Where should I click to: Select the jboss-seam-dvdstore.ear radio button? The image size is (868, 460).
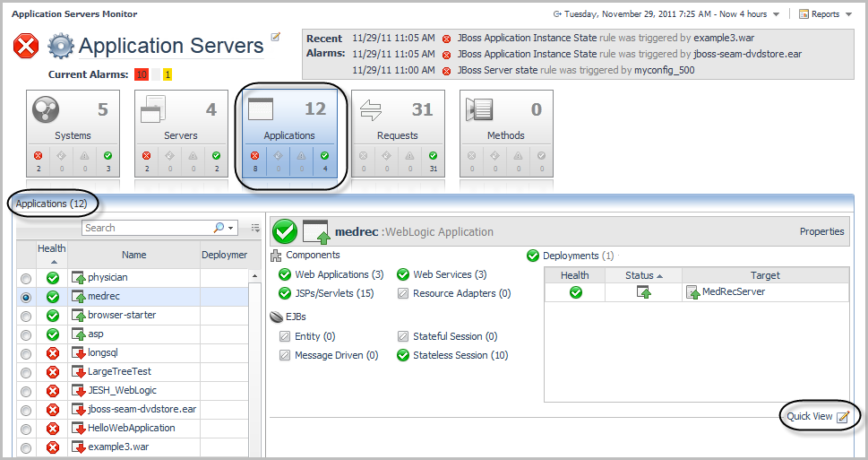pyautogui.click(x=26, y=410)
